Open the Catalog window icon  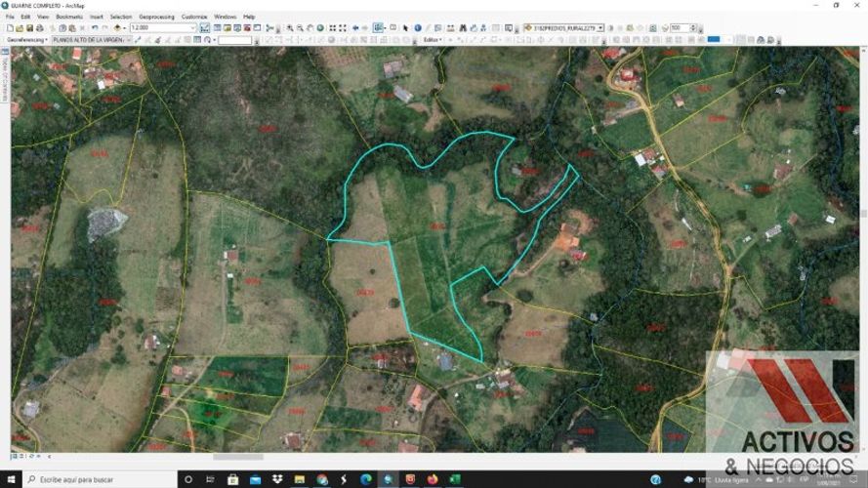coord(227,27)
